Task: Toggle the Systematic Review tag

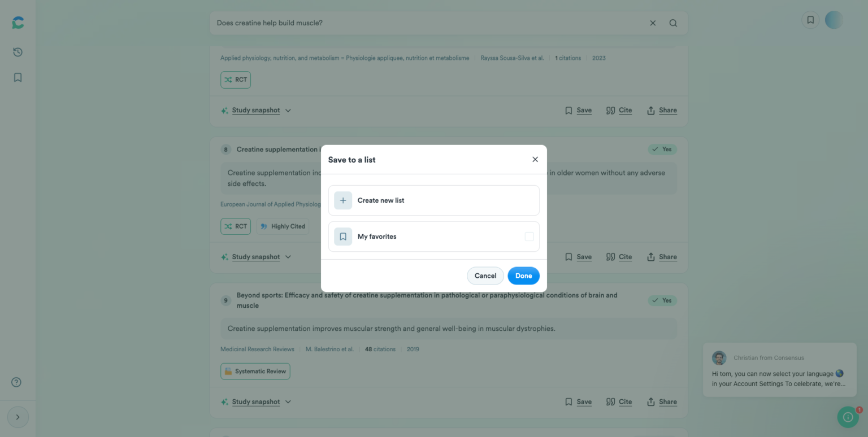Action: tap(255, 371)
